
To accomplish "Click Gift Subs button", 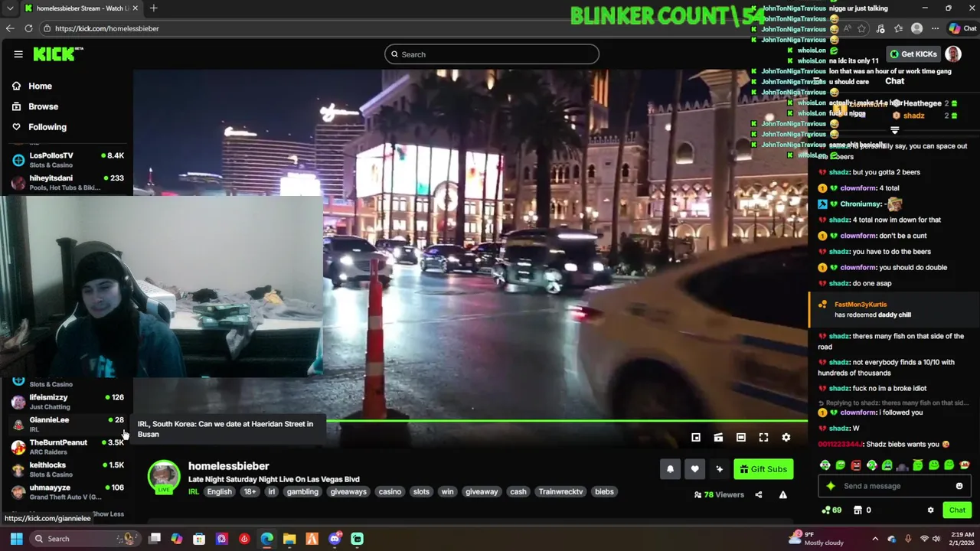I will click(x=763, y=469).
